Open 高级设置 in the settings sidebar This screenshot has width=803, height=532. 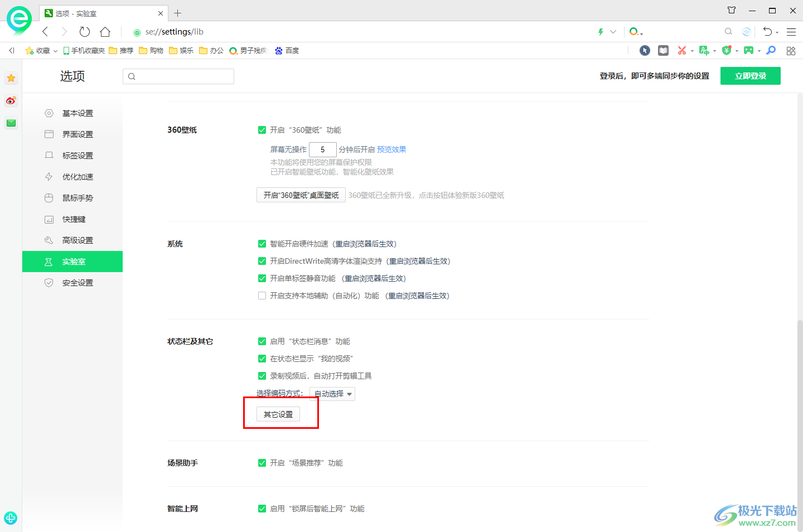pyautogui.click(x=72, y=240)
